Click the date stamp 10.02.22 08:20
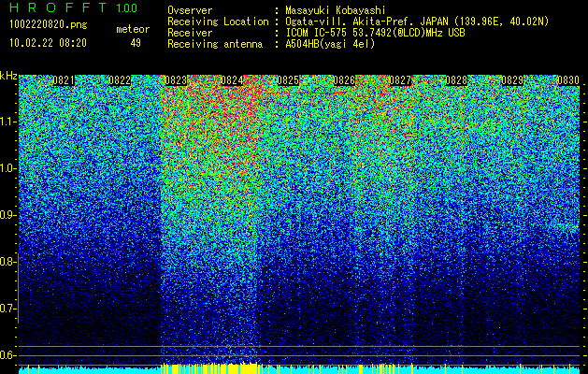 [x=48, y=43]
